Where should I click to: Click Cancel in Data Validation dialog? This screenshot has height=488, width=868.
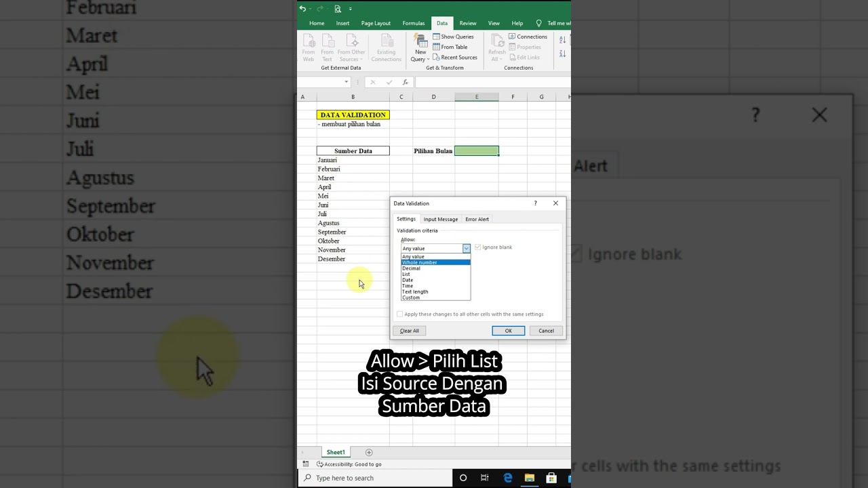(547, 331)
